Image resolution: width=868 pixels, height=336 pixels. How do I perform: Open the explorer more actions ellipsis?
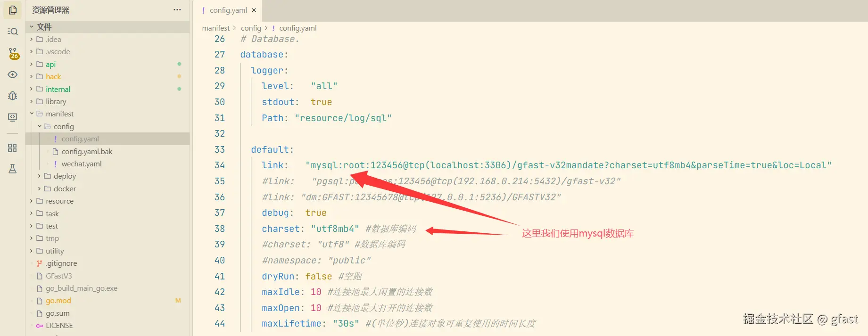click(x=177, y=9)
